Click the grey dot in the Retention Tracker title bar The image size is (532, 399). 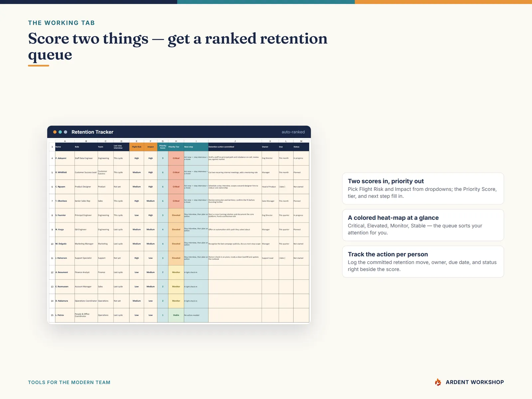pos(66,132)
